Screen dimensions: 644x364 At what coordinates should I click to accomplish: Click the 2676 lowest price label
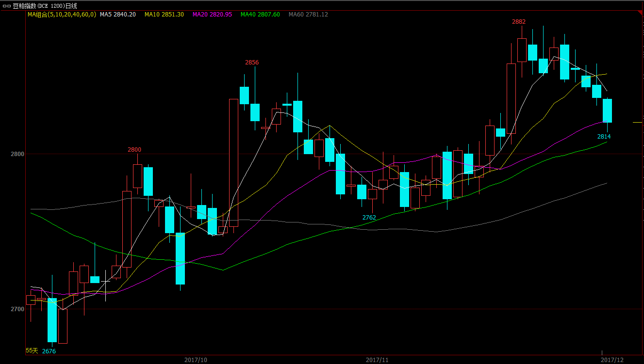click(x=49, y=351)
